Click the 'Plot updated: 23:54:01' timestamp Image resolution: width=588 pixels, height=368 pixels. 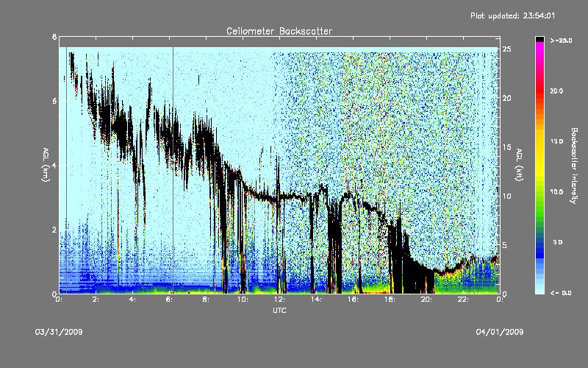(x=512, y=15)
